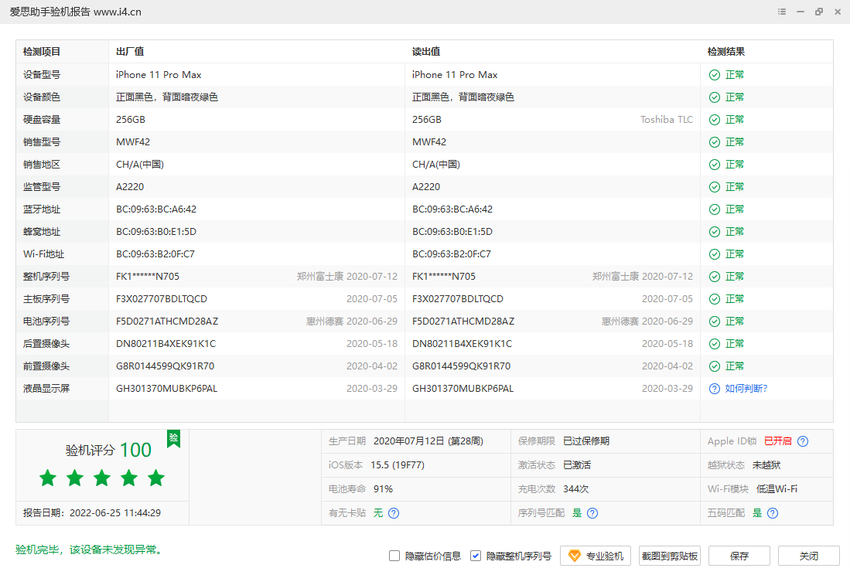Click the green check icon for Wi-Fi地址
This screenshot has width=850, height=575.
[x=714, y=254]
